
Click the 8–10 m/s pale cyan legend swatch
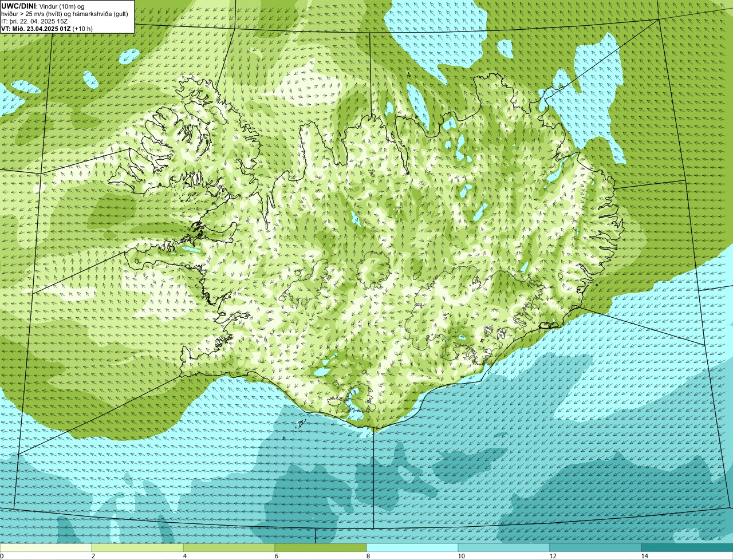pos(412,548)
